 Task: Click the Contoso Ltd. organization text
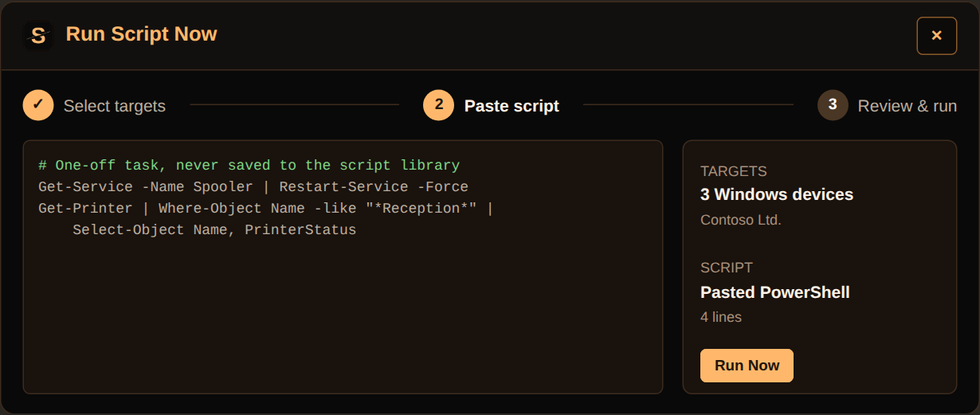(741, 220)
